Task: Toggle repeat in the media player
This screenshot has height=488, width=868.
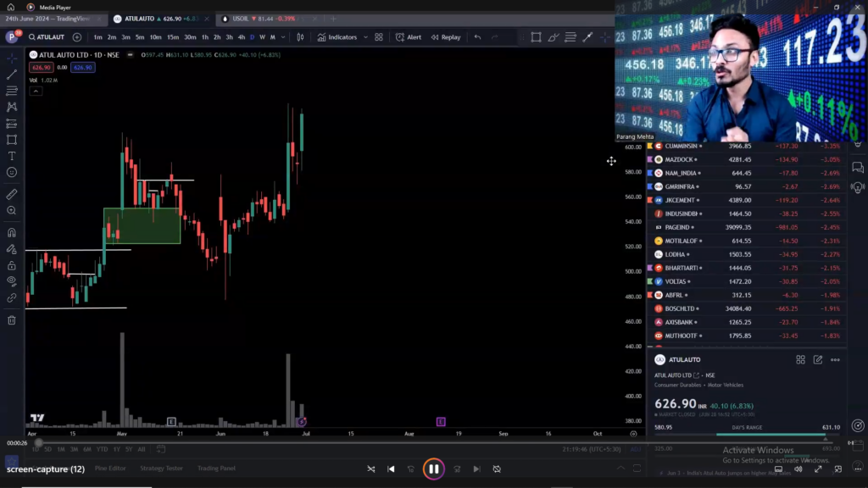Action: 497,469
